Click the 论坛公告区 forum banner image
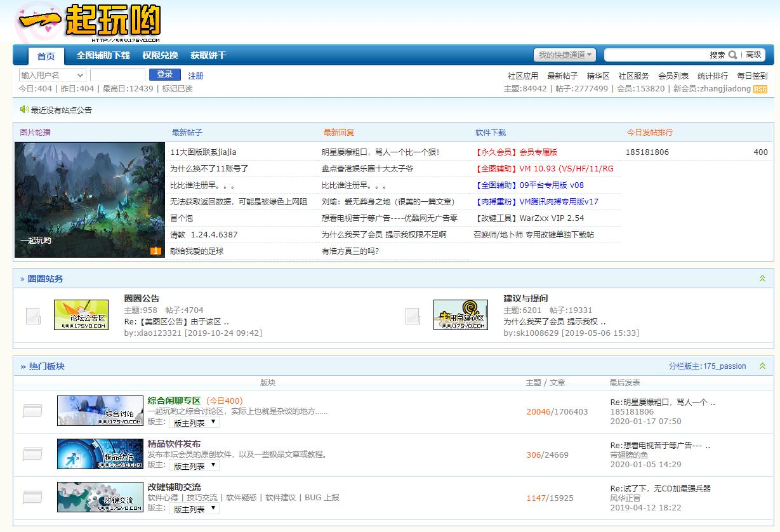The image size is (780, 532). coord(81,315)
